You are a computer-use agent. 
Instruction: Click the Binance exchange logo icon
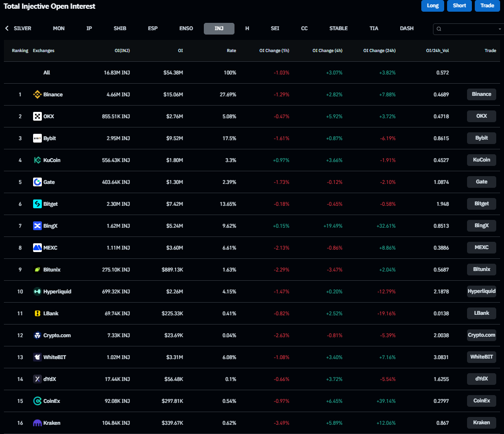[x=37, y=94]
